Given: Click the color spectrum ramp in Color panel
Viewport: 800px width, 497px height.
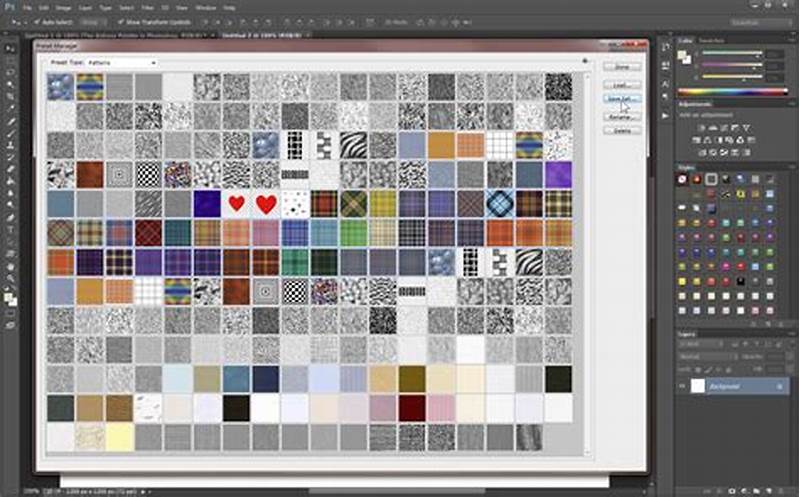Looking at the screenshot, I should pyautogui.click(x=732, y=92).
